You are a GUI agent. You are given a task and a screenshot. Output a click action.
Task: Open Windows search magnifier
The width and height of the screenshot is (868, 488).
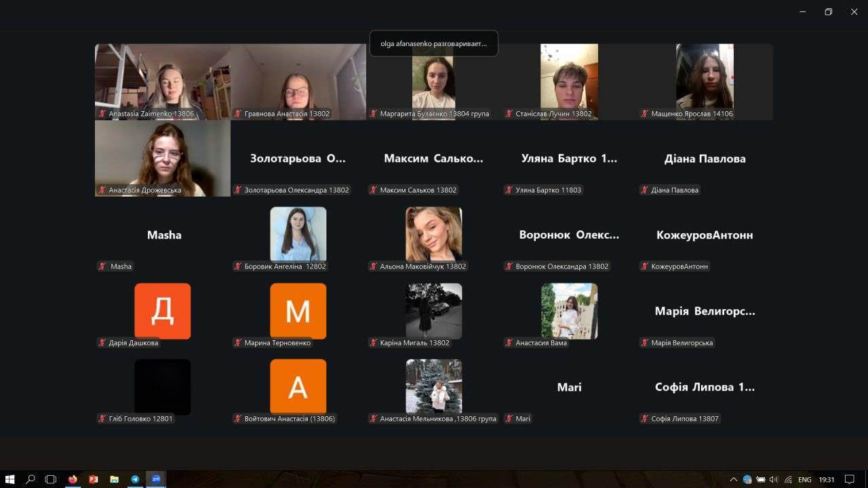coord(31,479)
